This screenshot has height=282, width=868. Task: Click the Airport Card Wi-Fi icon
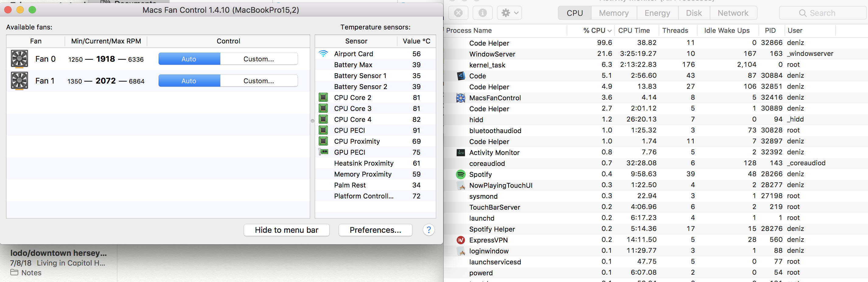tap(323, 53)
